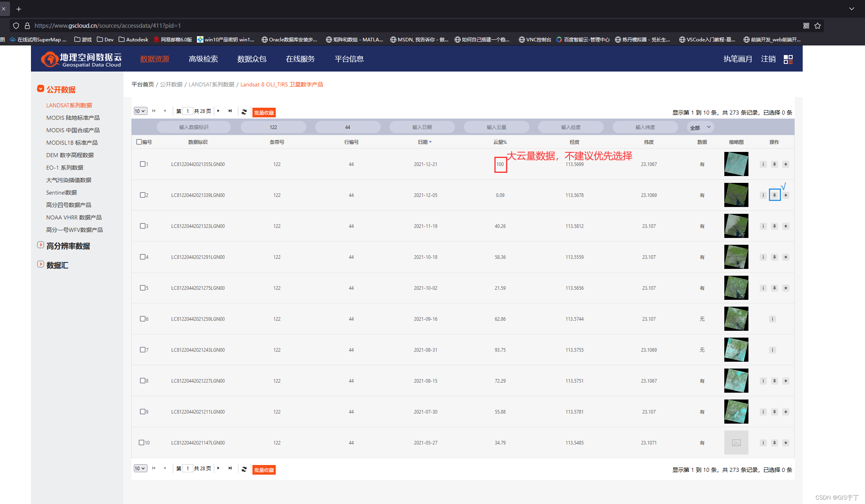
Task: Click info icon for row 6
Action: coord(772,319)
